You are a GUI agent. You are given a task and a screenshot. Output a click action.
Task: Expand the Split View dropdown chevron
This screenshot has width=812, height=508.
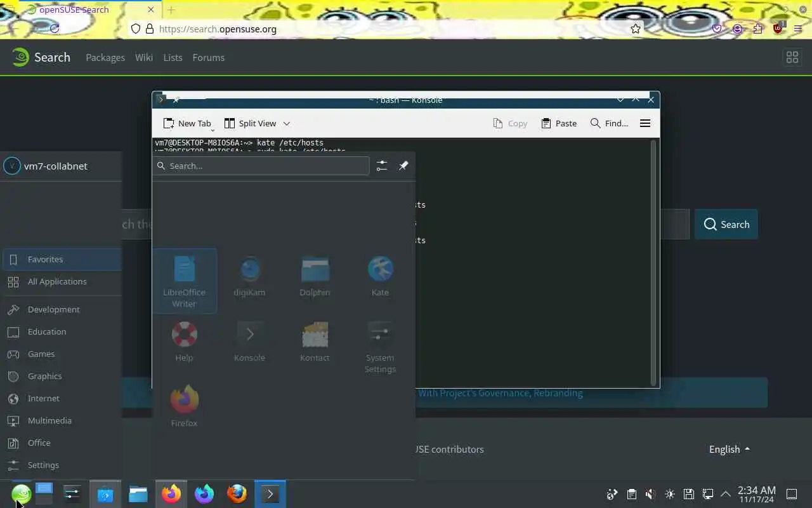(287, 123)
